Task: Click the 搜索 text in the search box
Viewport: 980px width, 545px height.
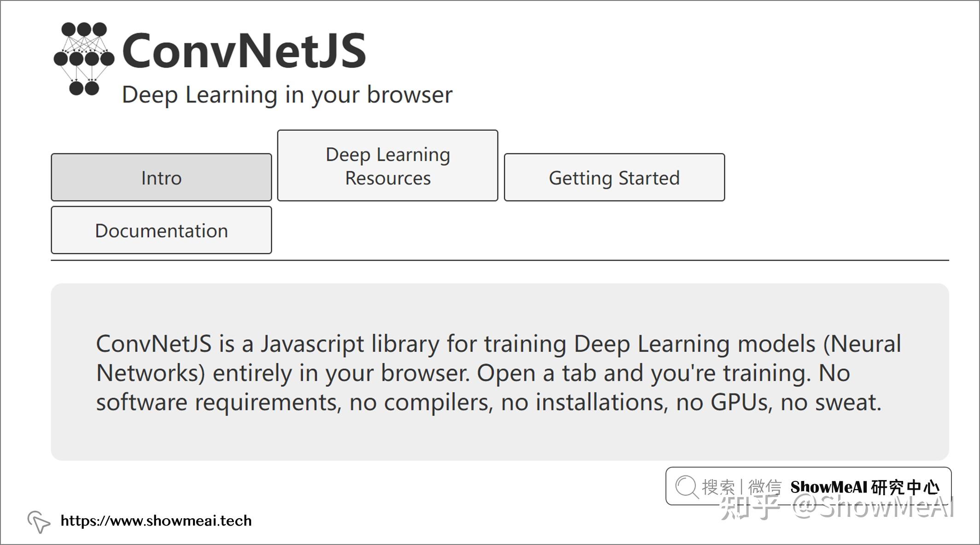Action: [718, 486]
